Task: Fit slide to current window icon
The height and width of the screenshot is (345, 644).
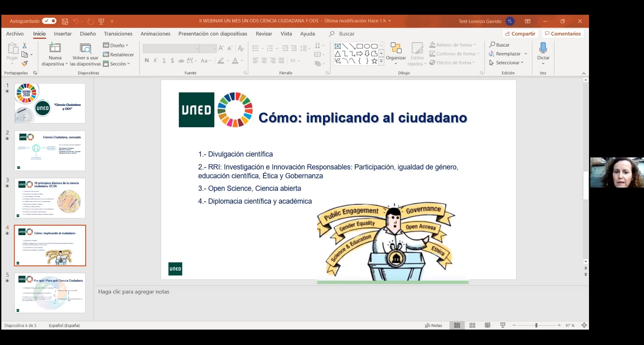Action: (x=584, y=325)
